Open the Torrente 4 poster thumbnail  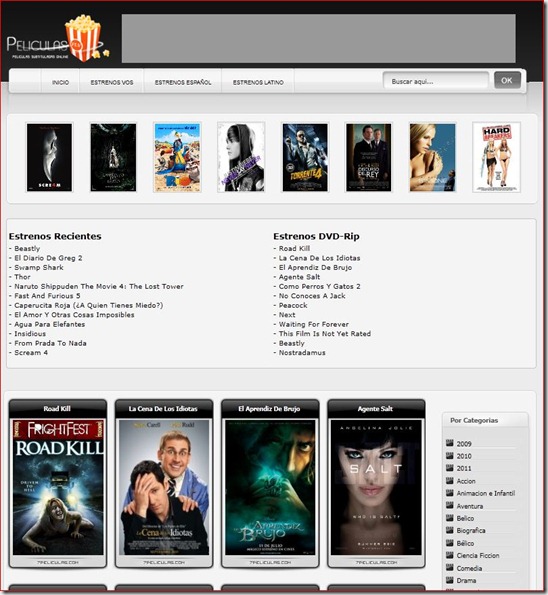(x=305, y=157)
